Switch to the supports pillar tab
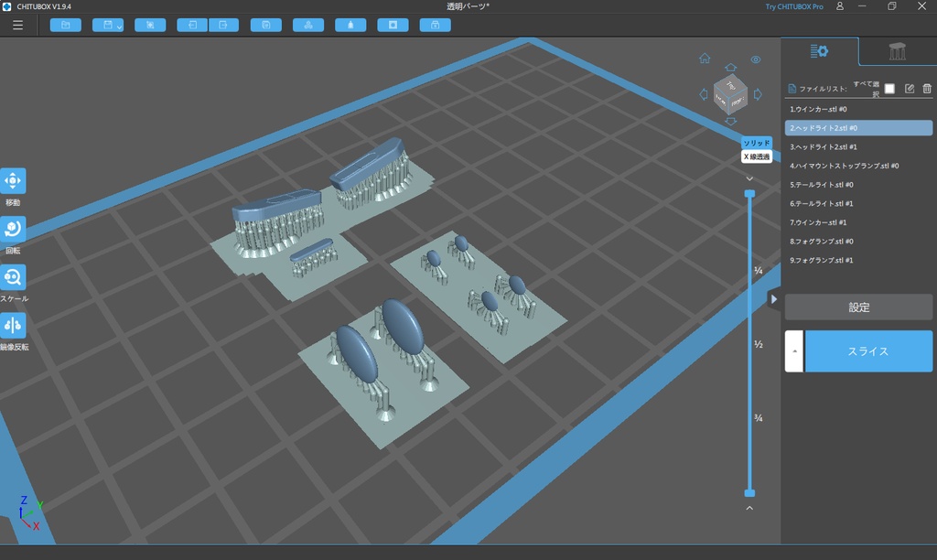Image resolution: width=937 pixels, height=560 pixels. click(898, 51)
